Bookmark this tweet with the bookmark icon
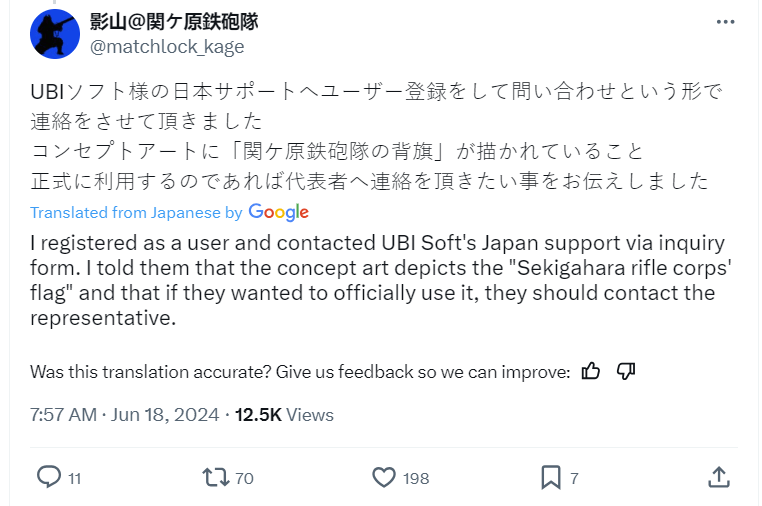762x506 pixels. (551, 477)
